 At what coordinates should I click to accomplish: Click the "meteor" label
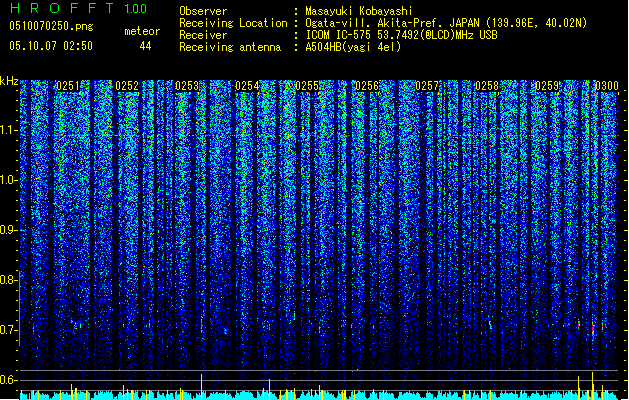coord(142,32)
